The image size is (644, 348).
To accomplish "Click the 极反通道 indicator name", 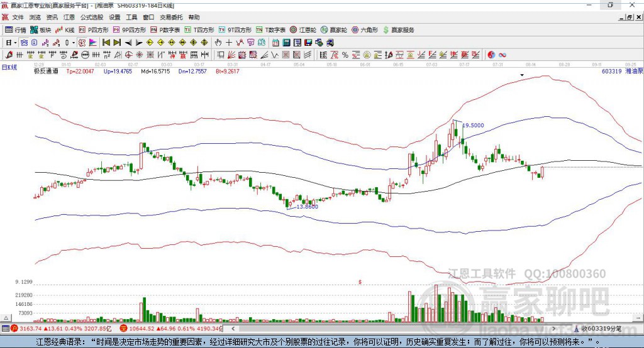I will click(46, 71).
